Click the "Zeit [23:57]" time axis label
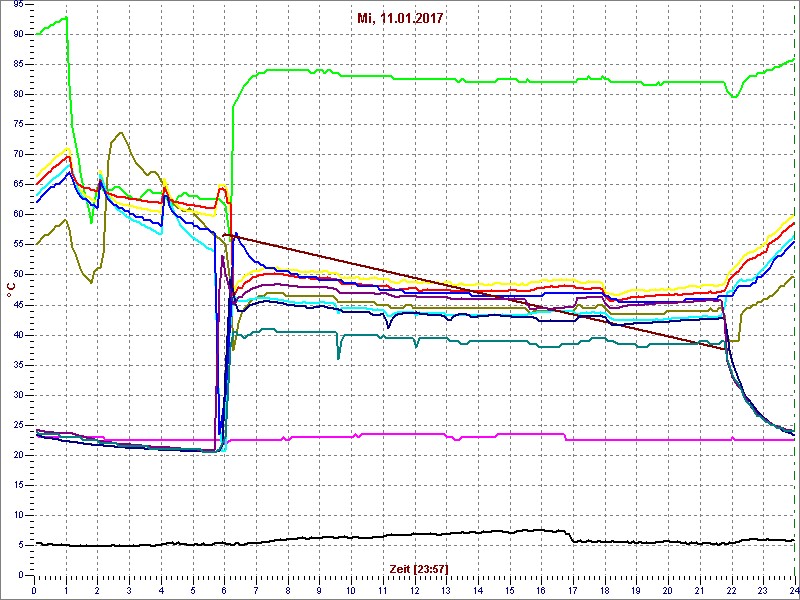The height and width of the screenshot is (600, 800). click(x=419, y=568)
